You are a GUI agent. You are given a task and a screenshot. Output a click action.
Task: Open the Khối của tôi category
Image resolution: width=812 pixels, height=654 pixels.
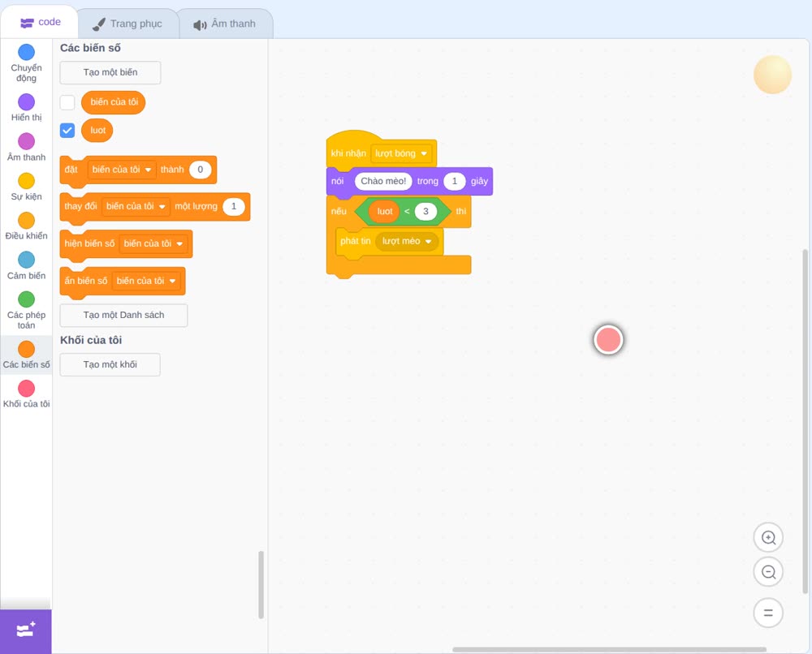[x=27, y=394]
